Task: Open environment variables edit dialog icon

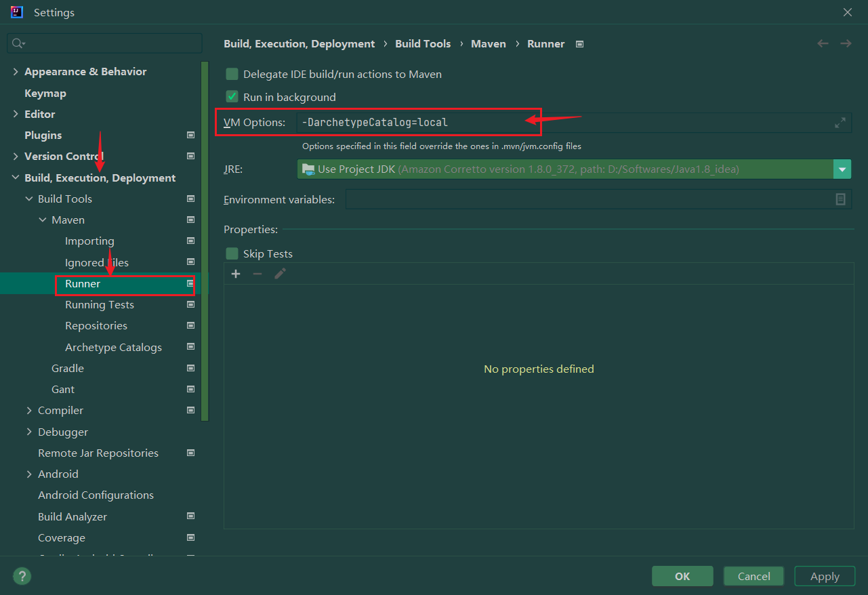Action: (840, 199)
